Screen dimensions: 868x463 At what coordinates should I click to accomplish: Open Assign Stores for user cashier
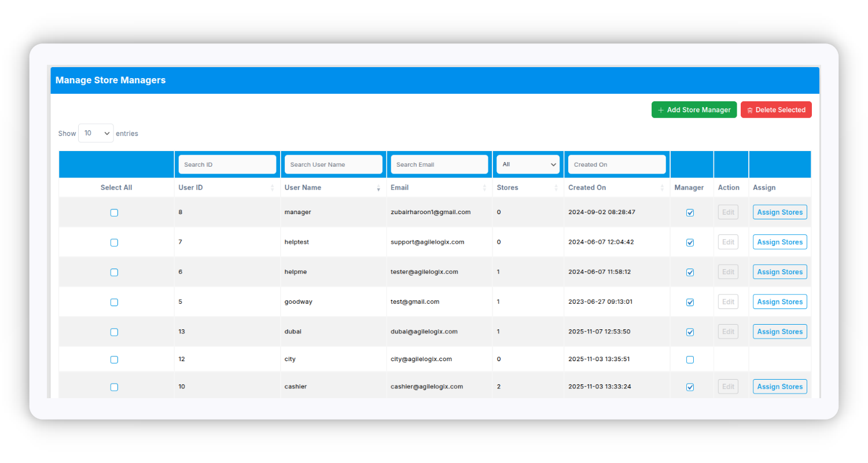779,387
